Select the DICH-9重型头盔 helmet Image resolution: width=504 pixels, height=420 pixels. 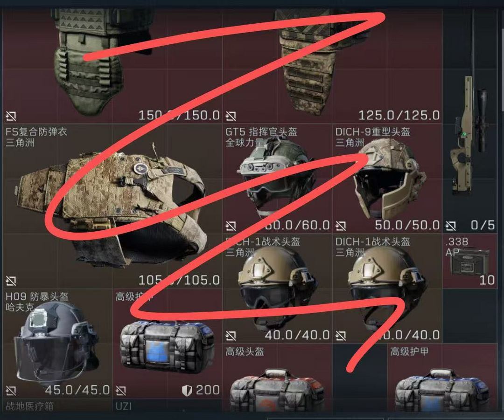coord(387,178)
